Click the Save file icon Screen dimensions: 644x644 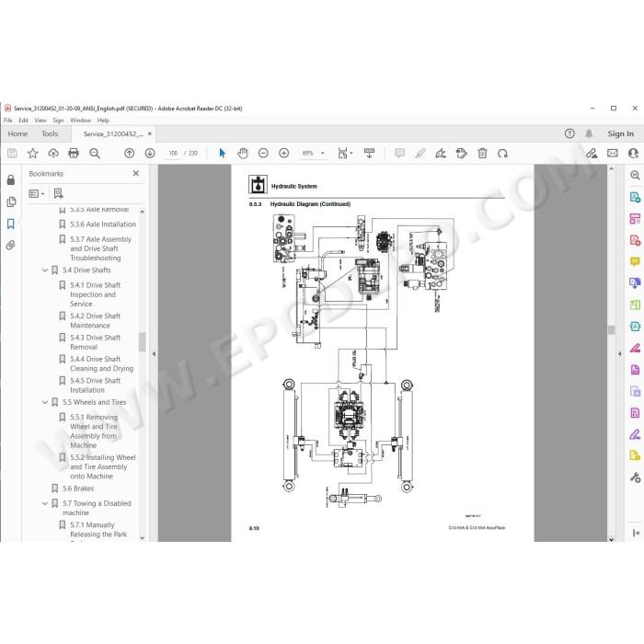[x=12, y=154]
